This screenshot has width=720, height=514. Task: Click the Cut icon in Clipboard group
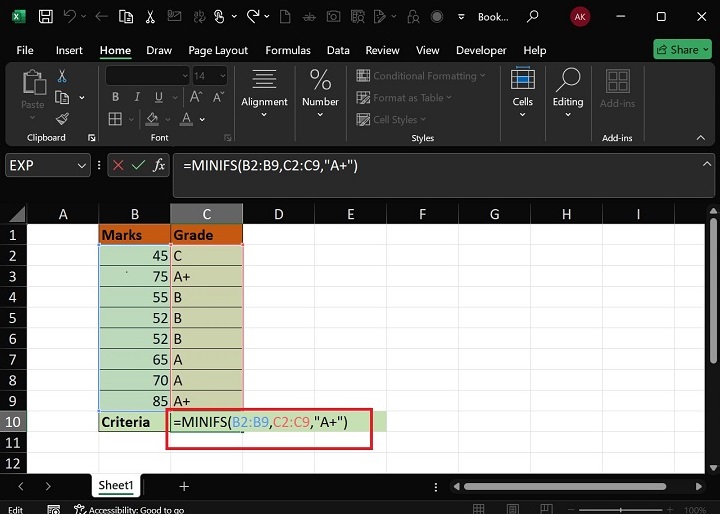click(62, 76)
